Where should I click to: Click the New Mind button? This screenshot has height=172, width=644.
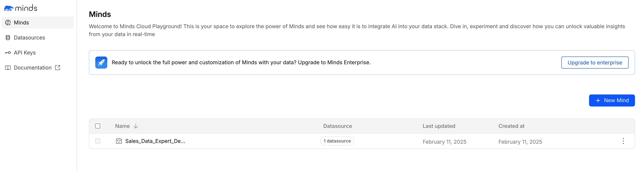[x=612, y=100]
